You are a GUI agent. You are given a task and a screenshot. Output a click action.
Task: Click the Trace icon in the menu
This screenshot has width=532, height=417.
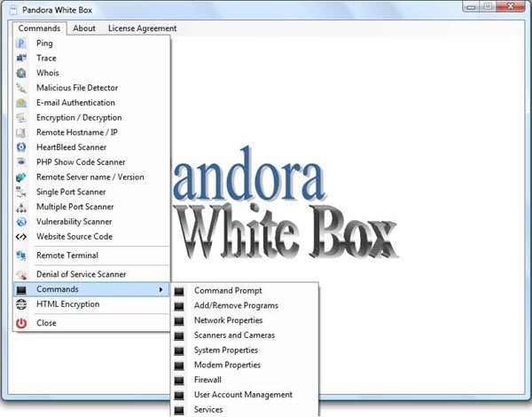tap(21, 58)
